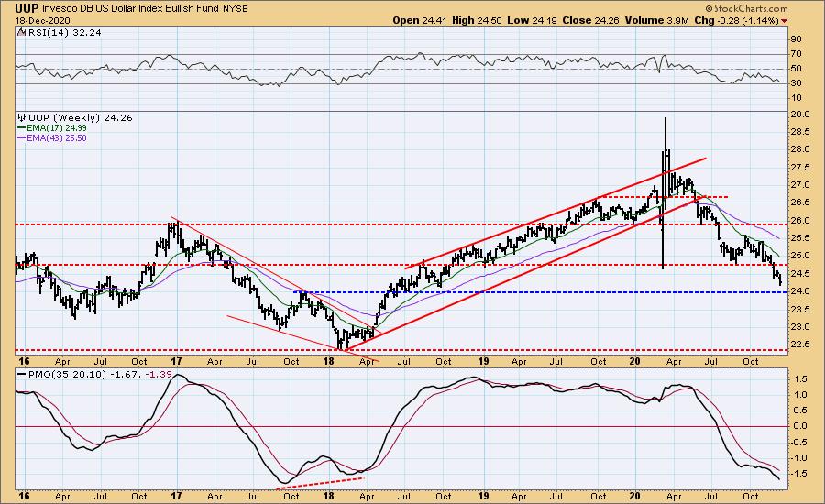
Task: Click the Low 24.19 value
Action: [532, 20]
